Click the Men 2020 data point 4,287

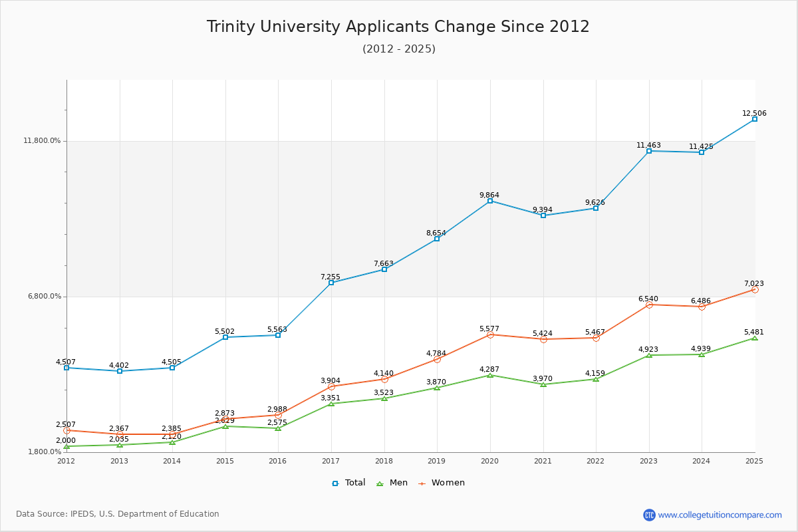490,375
